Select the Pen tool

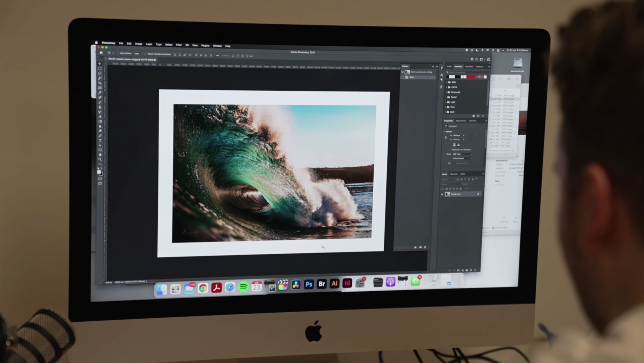[x=100, y=136]
